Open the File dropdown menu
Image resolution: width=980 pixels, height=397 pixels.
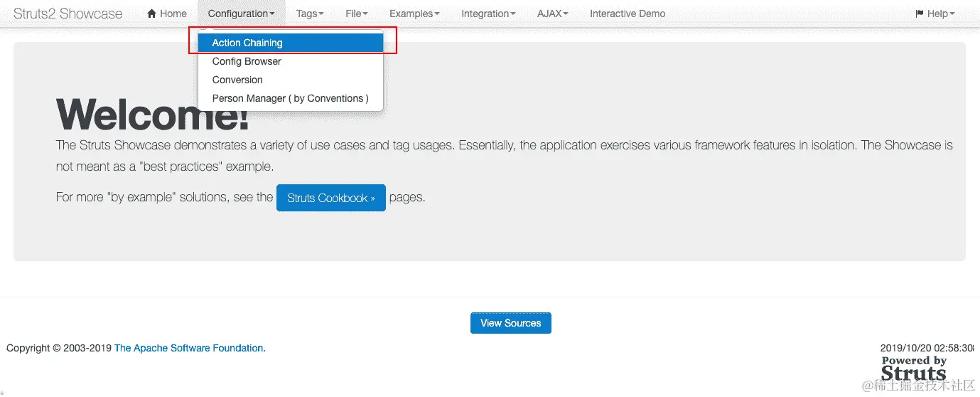point(356,14)
